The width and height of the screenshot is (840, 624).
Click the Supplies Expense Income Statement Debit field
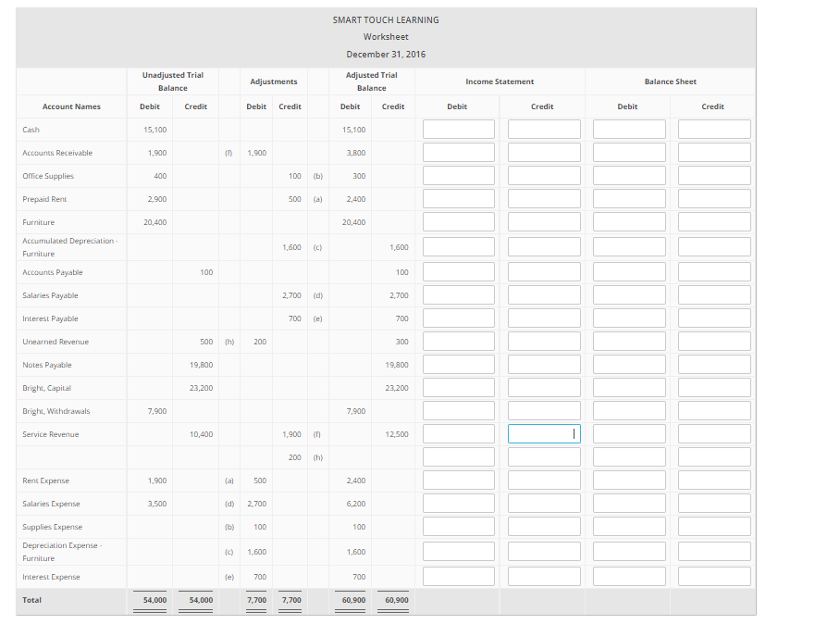point(459,526)
